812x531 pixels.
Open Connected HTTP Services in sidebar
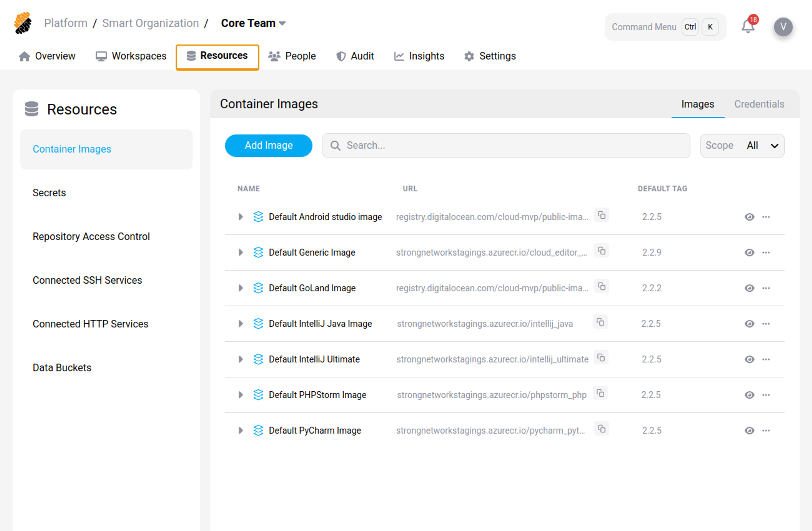tap(90, 324)
